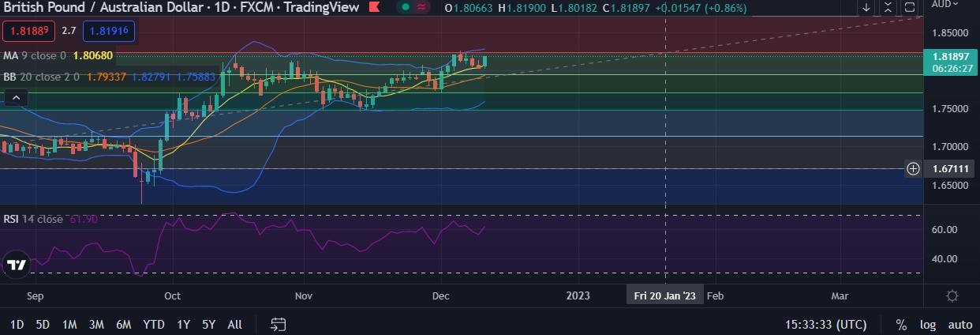Click the Nov label on time axis
The height and width of the screenshot is (335, 980).
[304, 295]
